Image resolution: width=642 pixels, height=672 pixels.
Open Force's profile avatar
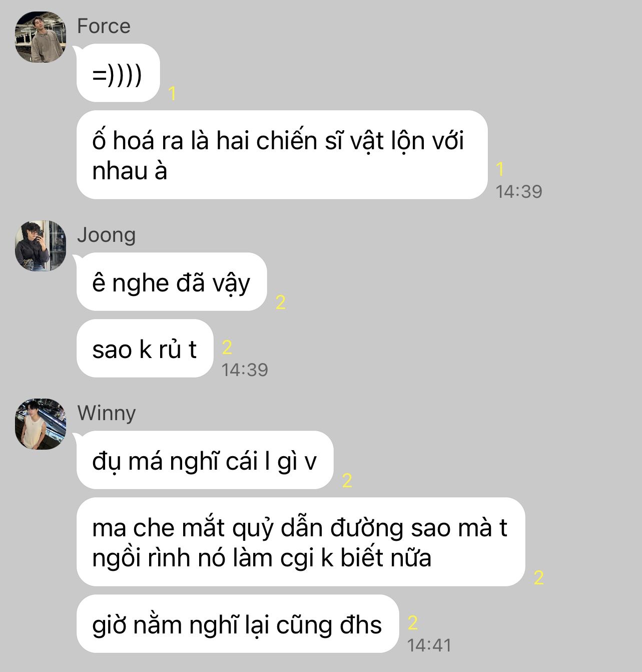(x=41, y=38)
